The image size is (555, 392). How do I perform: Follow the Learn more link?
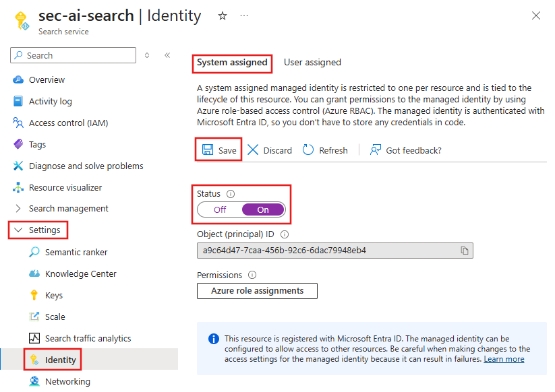(504, 359)
